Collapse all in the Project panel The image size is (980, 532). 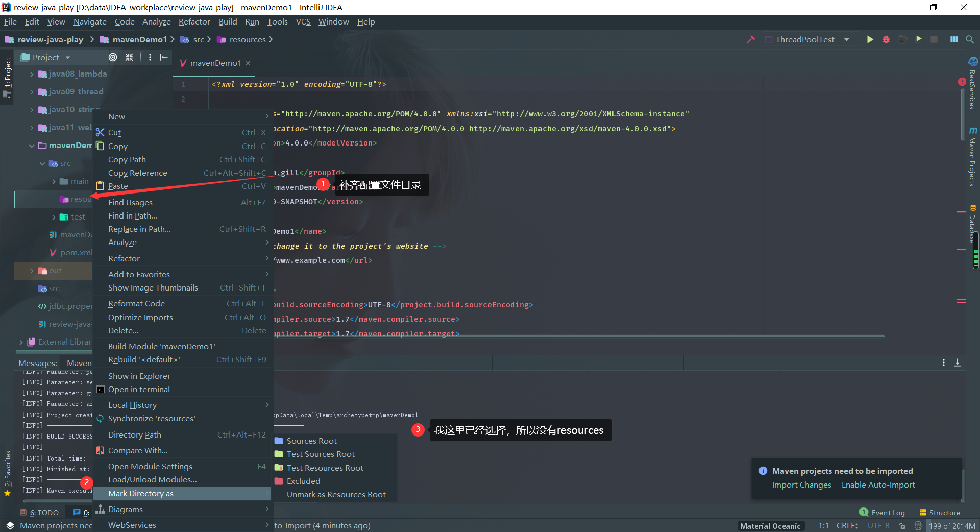point(129,57)
